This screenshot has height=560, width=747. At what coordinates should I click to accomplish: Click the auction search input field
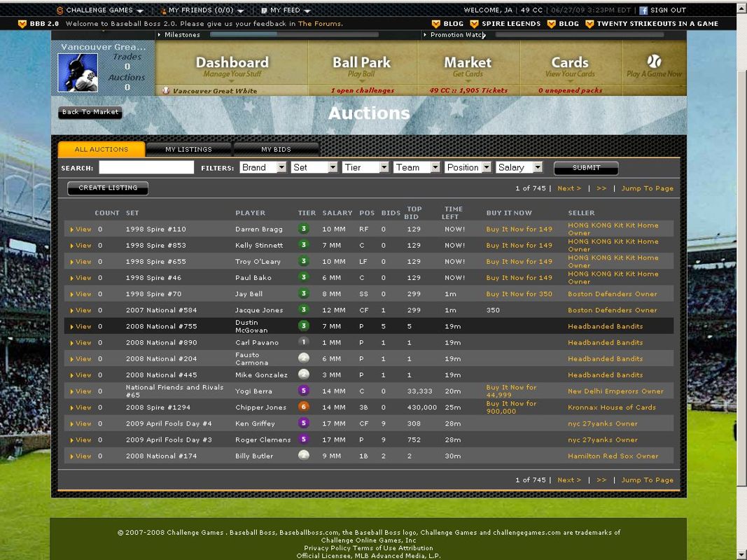click(146, 167)
